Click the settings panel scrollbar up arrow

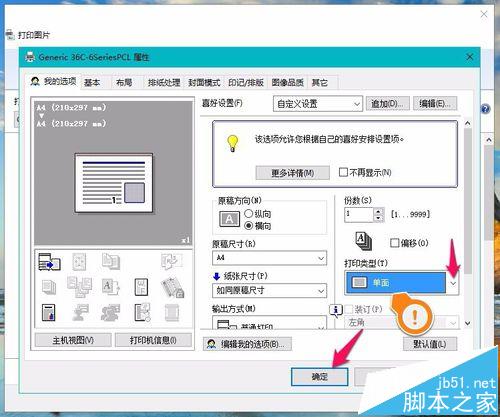click(468, 124)
